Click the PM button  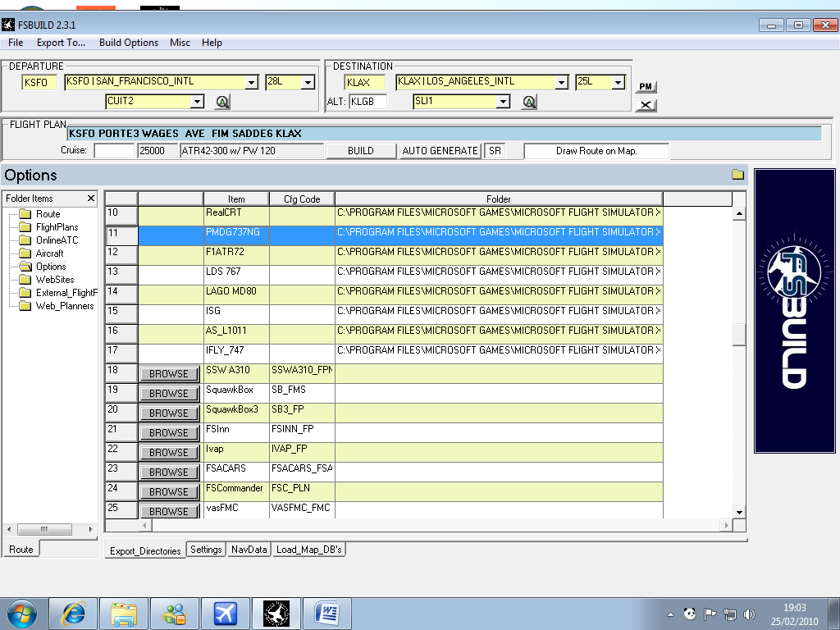(x=646, y=87)
